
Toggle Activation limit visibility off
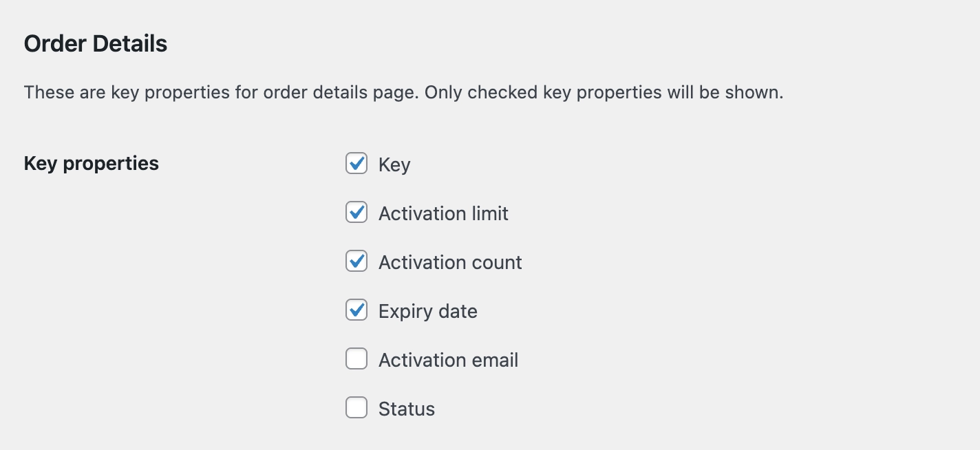coord(356,213)
